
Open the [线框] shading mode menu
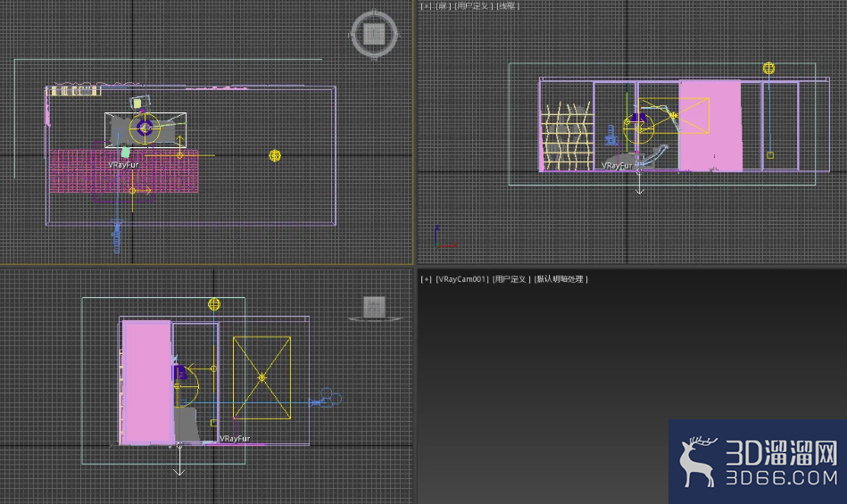pos(508,6)
